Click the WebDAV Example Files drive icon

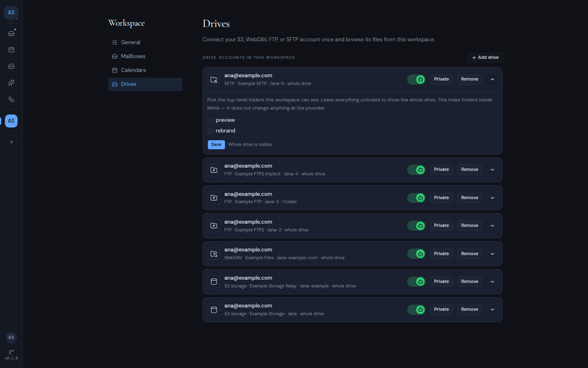(x=214, y=254)
